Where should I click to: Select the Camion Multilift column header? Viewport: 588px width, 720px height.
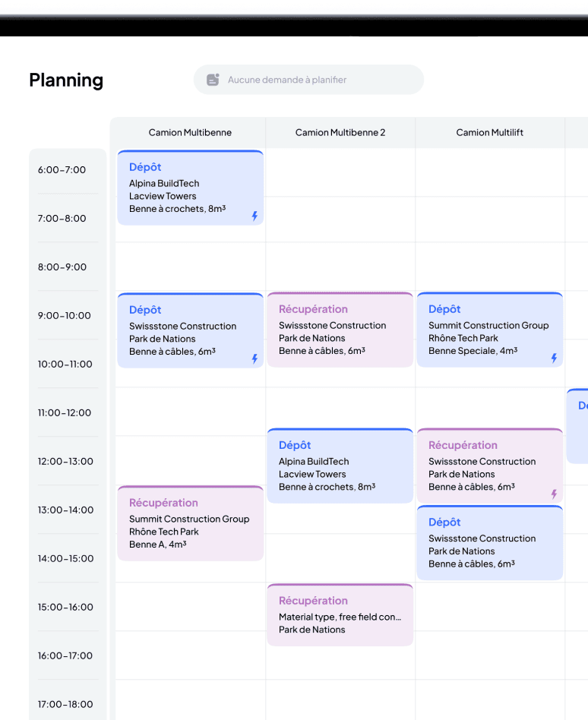(489, 132)
